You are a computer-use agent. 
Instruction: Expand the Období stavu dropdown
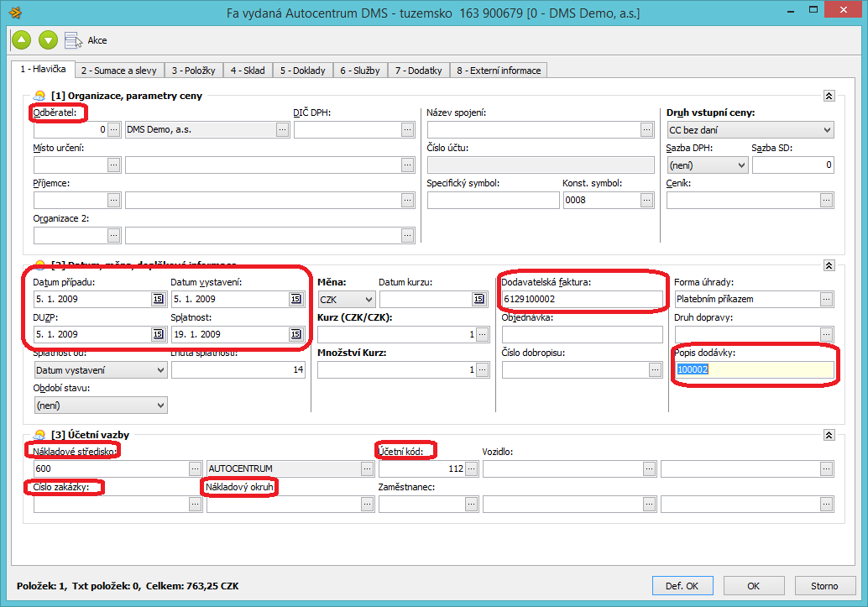161,406
